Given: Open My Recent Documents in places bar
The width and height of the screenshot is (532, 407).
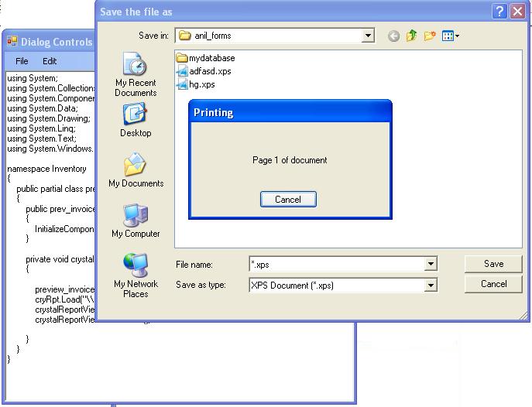Looking at the screenshot, I should (x=136, y=74).
